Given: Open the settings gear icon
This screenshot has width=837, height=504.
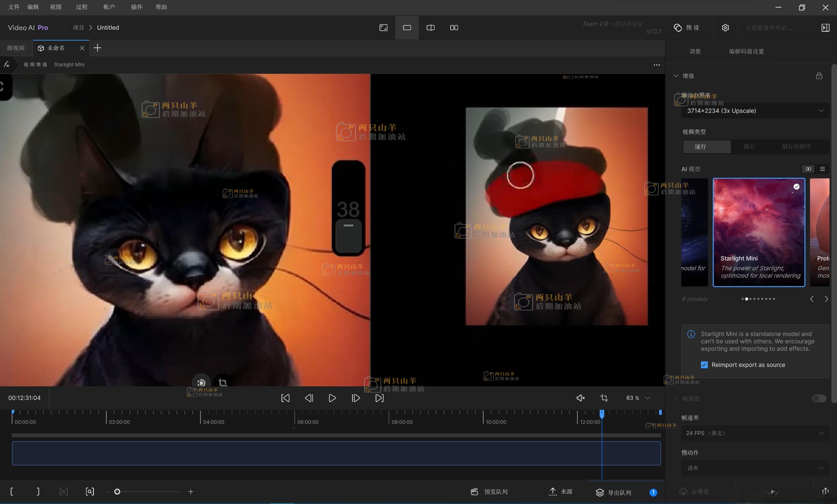Looking at the screenshot, I should click(x=725, y=27).
